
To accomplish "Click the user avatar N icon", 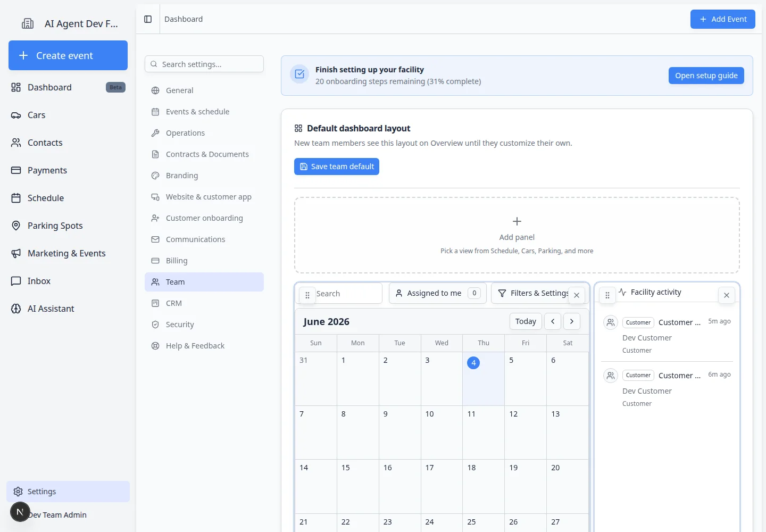I will (20, 512).
